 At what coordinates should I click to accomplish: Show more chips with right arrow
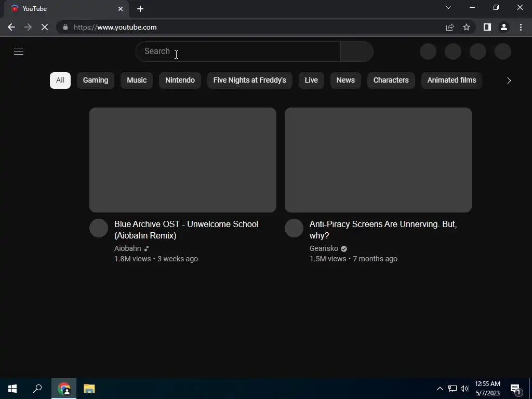pos(509,81)
